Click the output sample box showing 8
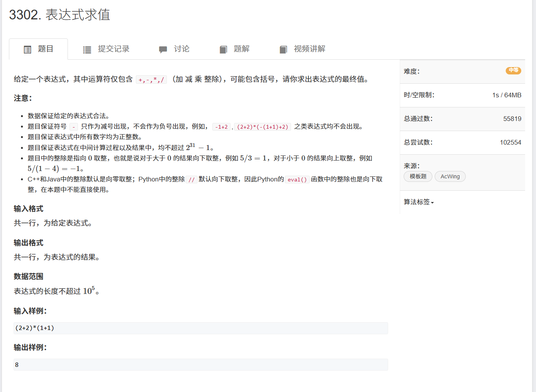The width and height of the screenshot is (536, 392). 201,364
